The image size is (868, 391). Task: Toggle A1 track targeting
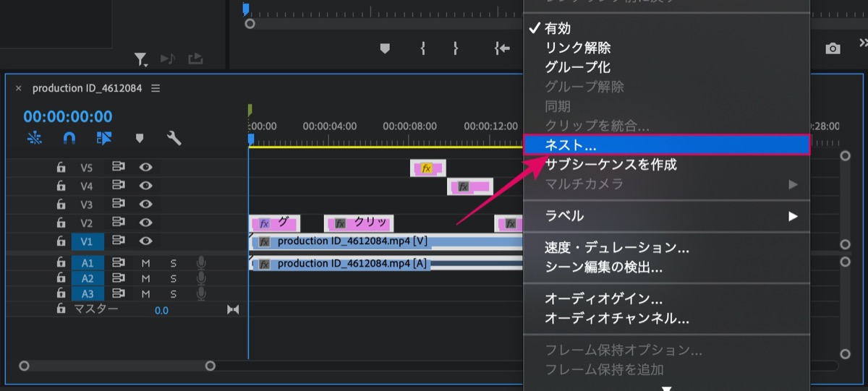[87, 263]
